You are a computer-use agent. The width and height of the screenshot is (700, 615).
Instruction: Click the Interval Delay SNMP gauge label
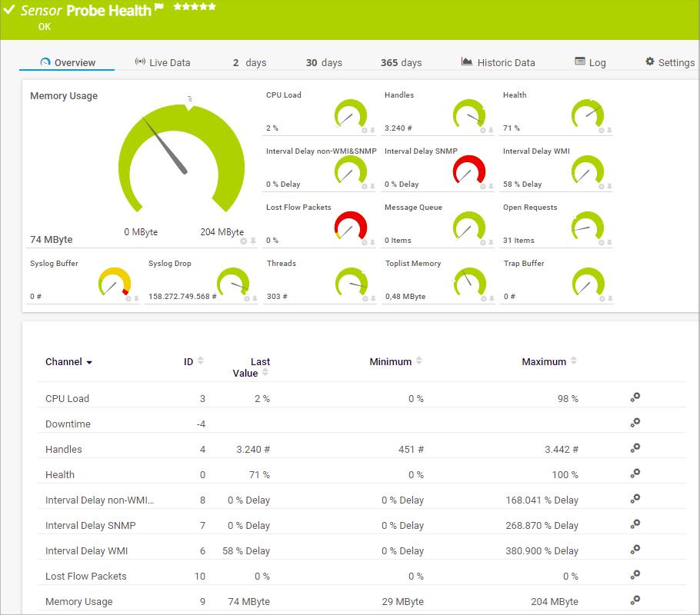(x=421, y=151)
